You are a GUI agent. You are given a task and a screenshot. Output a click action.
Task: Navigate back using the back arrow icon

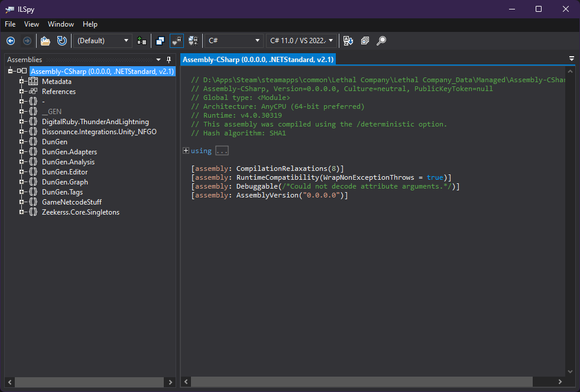coord(11,41)
